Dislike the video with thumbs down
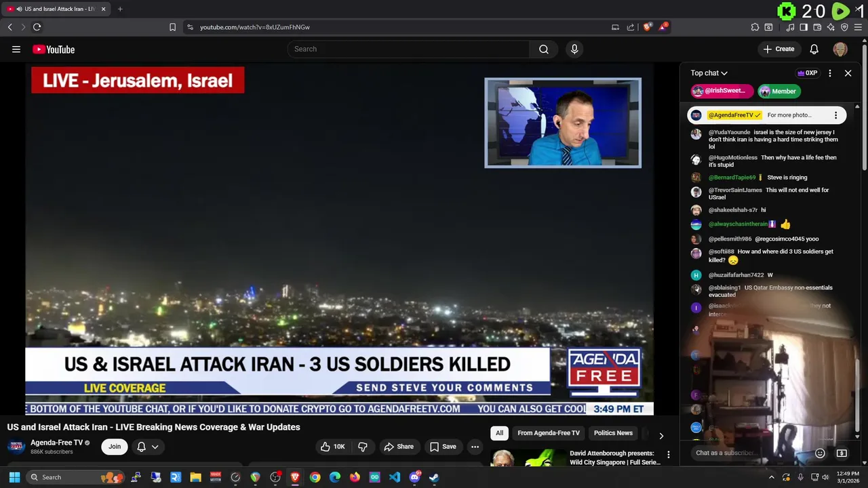The width and height of the screenshot is (868, 488). tap(363, 447)
